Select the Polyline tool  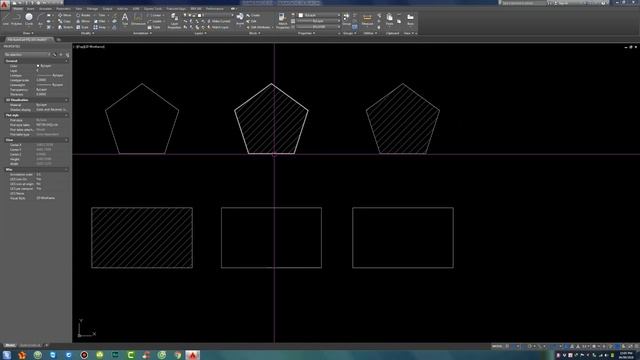16,19
